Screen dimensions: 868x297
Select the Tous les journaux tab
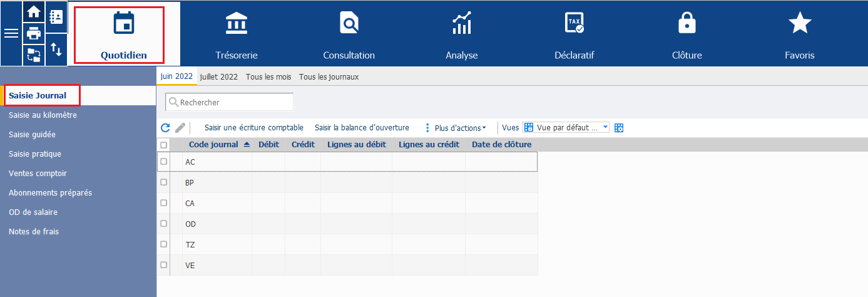click(x=329, y=77)
